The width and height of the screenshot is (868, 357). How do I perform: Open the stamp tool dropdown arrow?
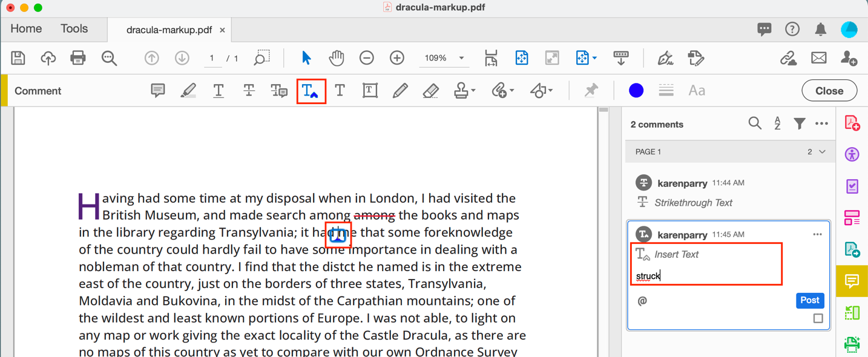tap(473, 91)
